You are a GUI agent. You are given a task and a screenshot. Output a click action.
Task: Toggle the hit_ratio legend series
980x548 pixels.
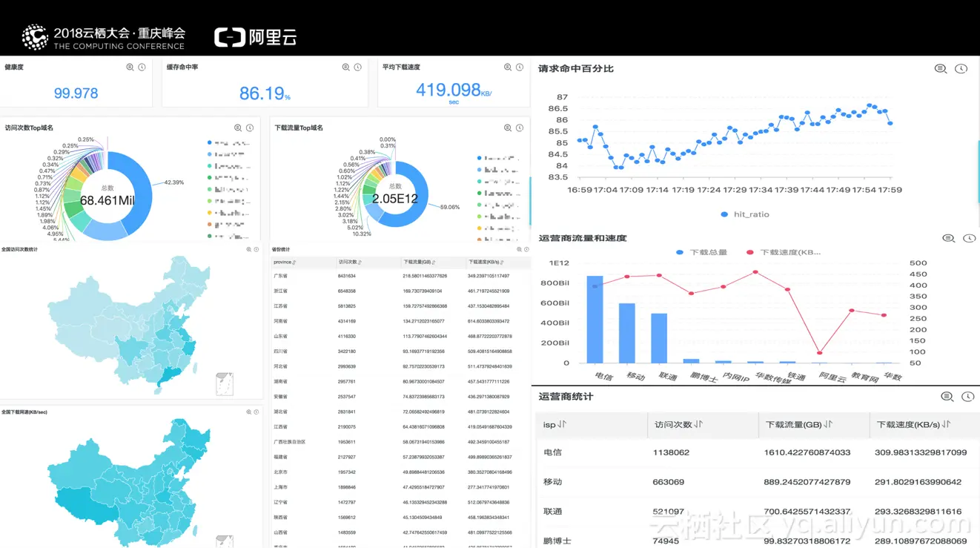point(744,214)
